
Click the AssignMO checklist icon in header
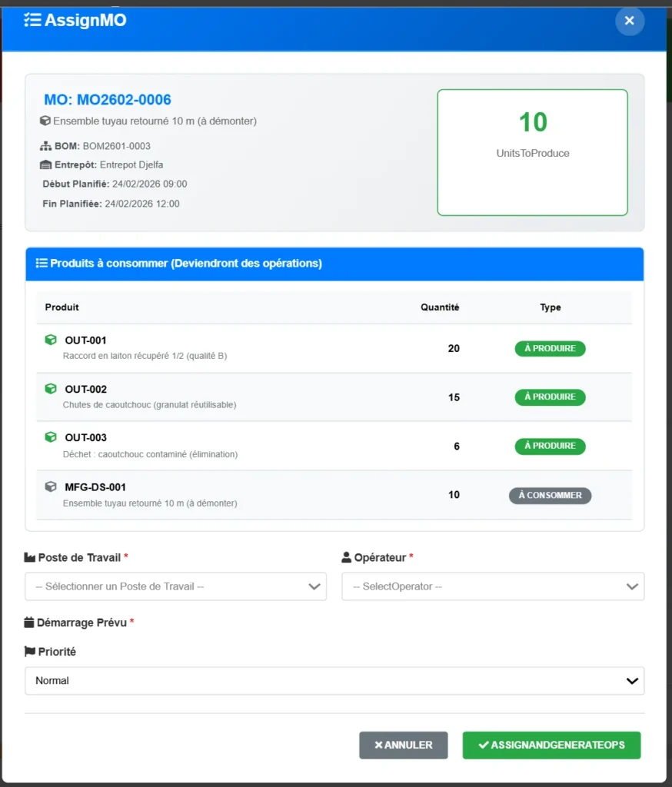point(32,21)
